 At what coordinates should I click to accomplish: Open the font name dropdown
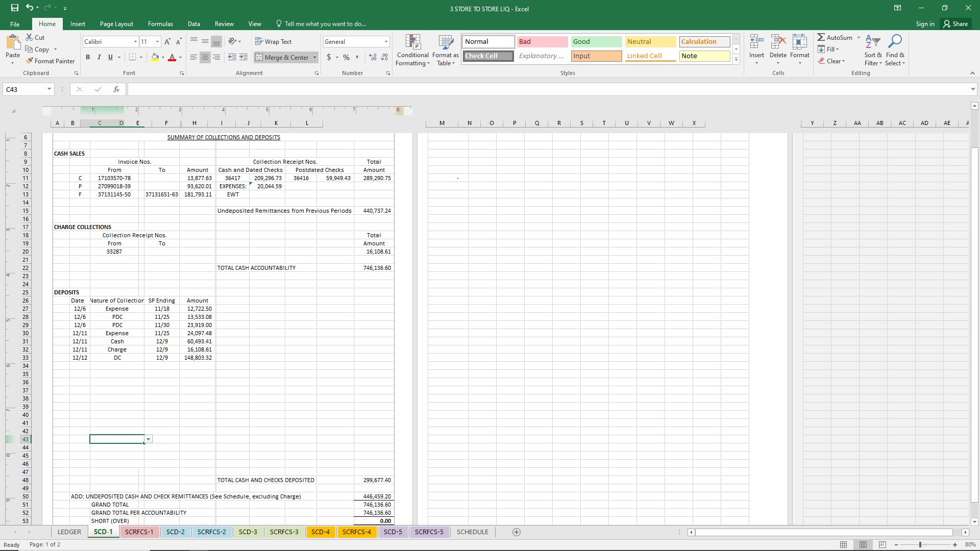click(x=135, y=42)
